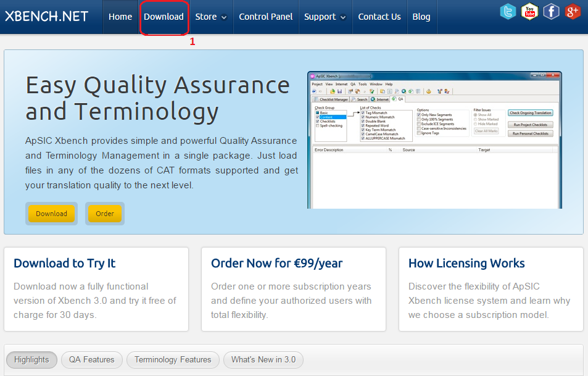Viewport: 588px width, 376px height.
Task: Open the Control Panel menu item
Action: click(x=265, y=17)
